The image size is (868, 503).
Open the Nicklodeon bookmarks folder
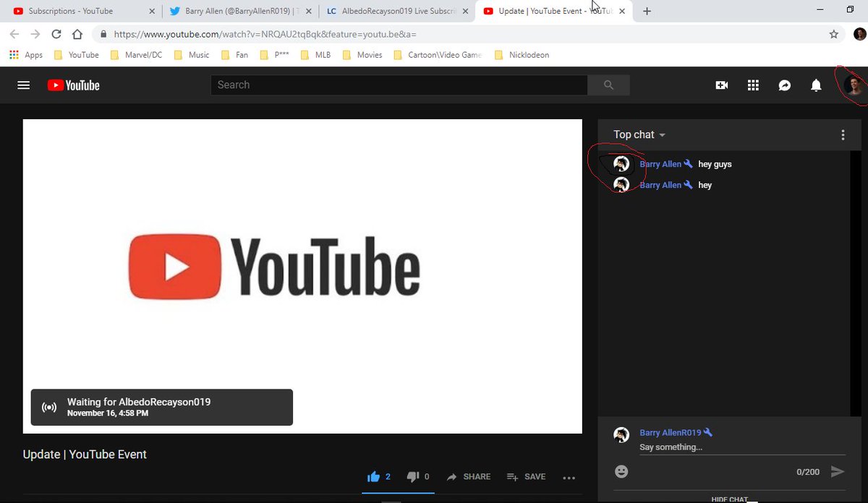522,55
